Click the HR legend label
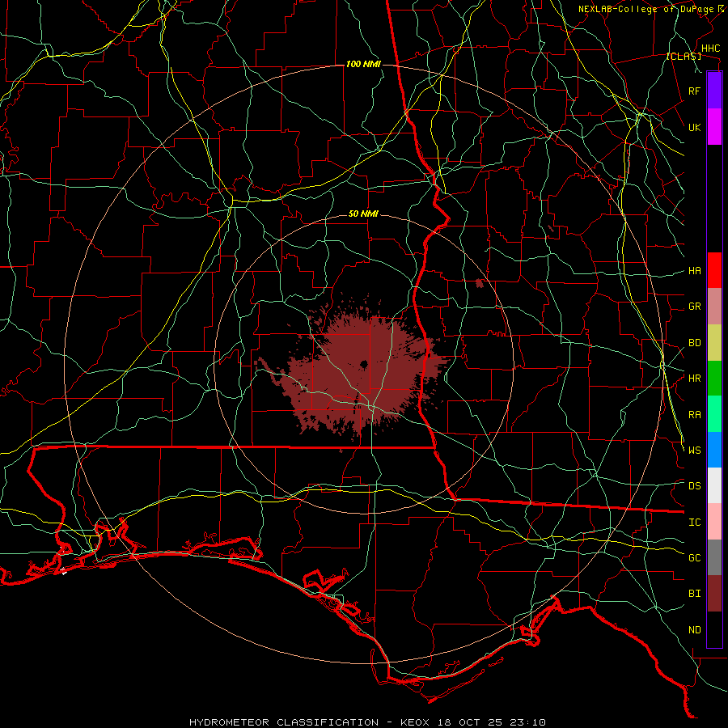Screen dimensions: 728x728 click(695, 379)
